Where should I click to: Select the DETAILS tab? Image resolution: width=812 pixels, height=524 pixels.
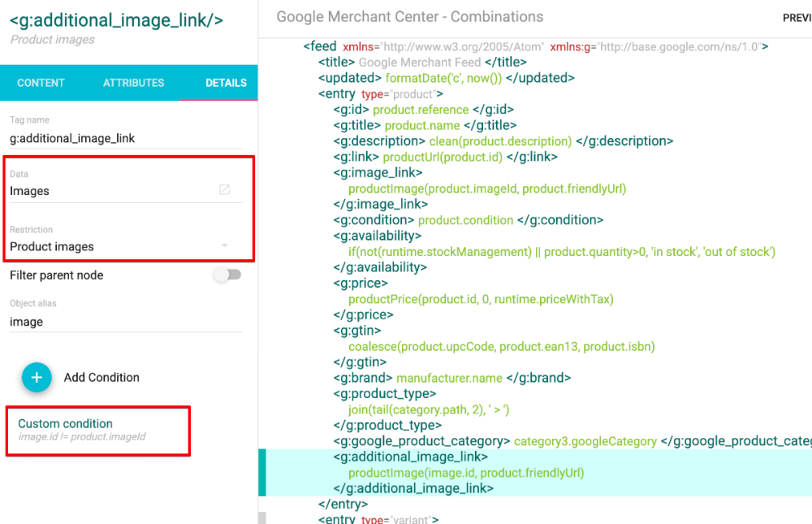coord(226,83)
